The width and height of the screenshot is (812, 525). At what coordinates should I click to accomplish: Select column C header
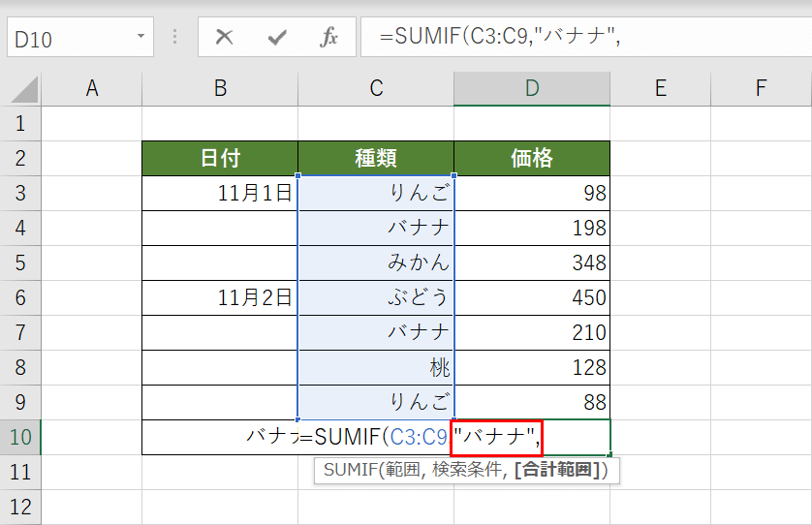click(x=376, y=89)
